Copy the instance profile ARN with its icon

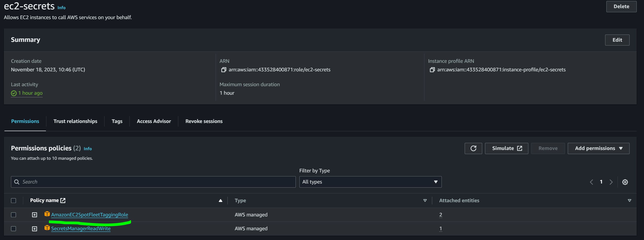432,70
